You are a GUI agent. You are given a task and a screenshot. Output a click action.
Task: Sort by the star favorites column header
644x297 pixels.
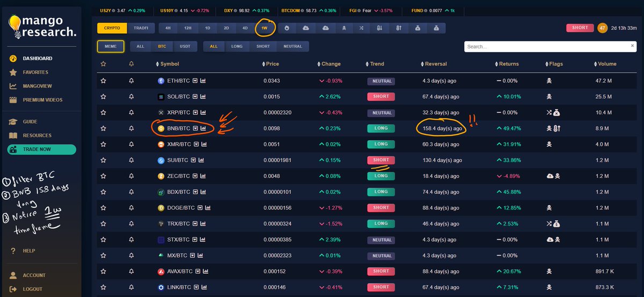103,64
